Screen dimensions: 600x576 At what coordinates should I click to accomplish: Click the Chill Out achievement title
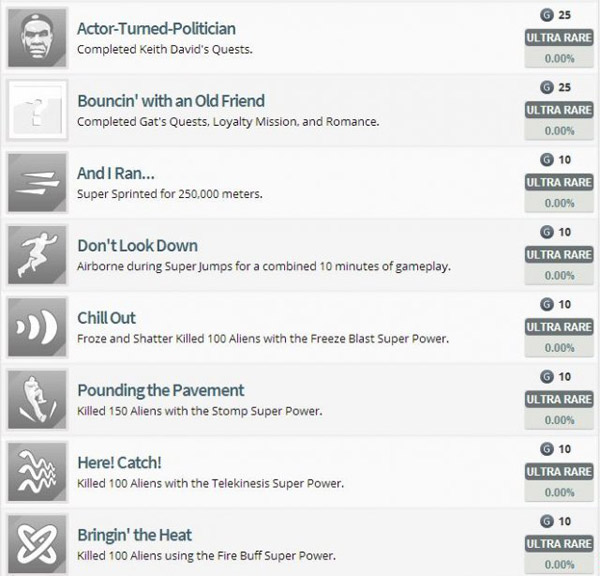106,318
